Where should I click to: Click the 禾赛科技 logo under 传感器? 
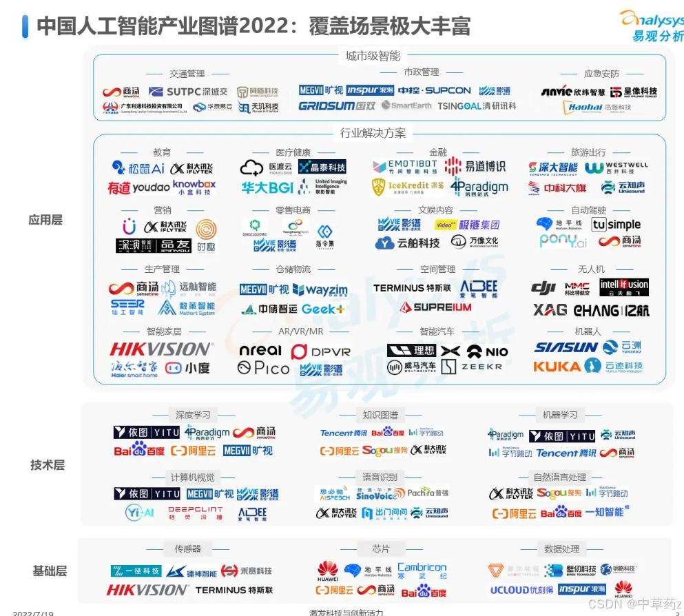[x=247, y=571]
